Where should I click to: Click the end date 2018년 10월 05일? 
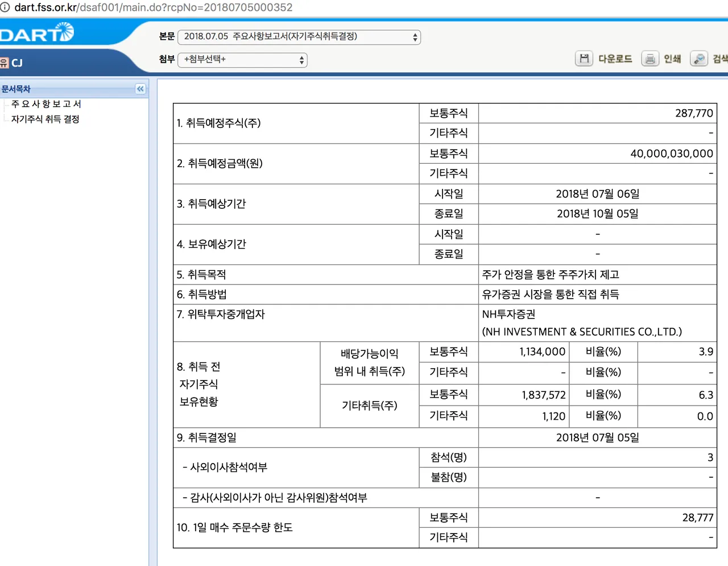[x=598, y=214]
